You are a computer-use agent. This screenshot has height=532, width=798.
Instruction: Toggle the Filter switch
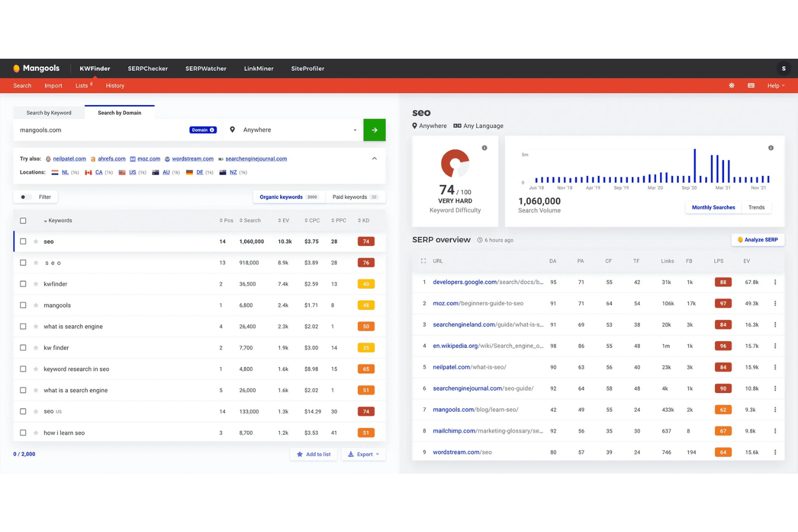(x=25, y=197)
